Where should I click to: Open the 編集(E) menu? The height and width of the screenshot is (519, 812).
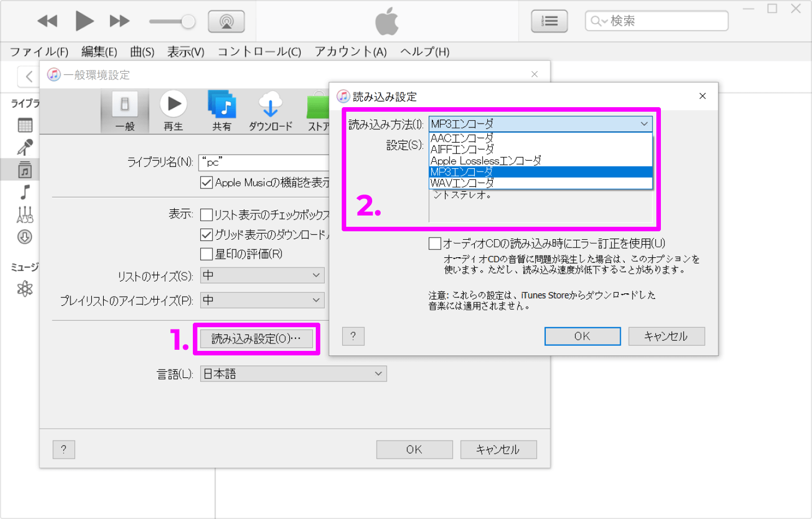[x=99, y=52]
